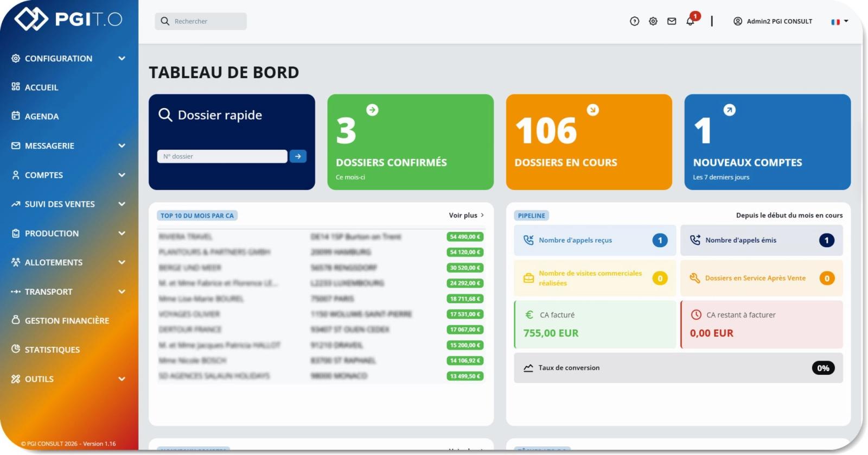Open the settings gear in the top bar
This screenshot has height=455, width=868.
[x=653, y=21]
